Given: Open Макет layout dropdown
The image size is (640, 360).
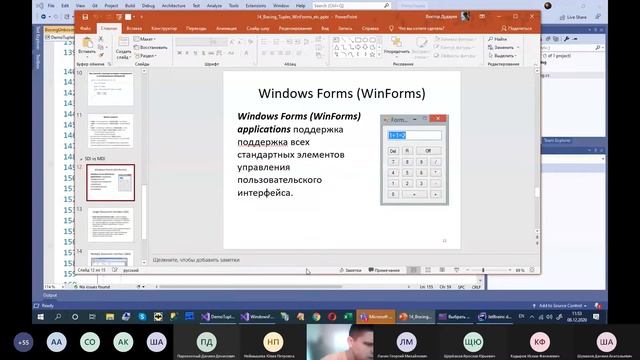Looking at the screenshot, I should 145,39.
